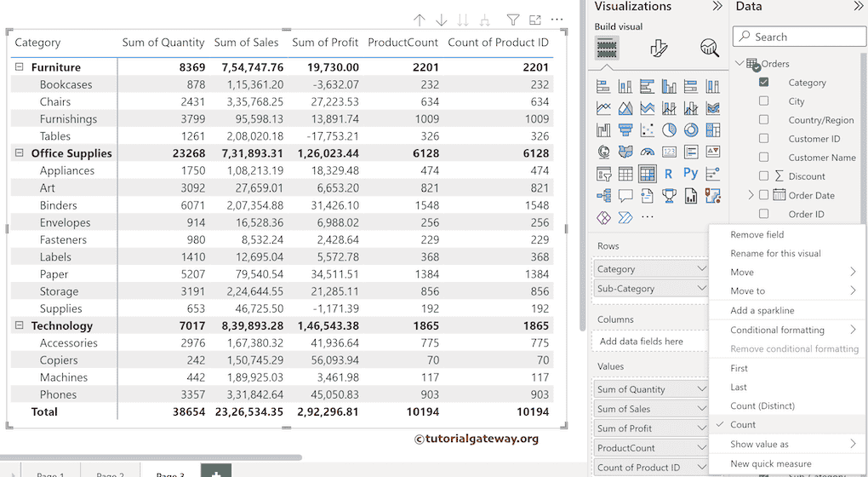Collapse the Orders table fields
Screen dimensions: 868x477
pos(740,64)
